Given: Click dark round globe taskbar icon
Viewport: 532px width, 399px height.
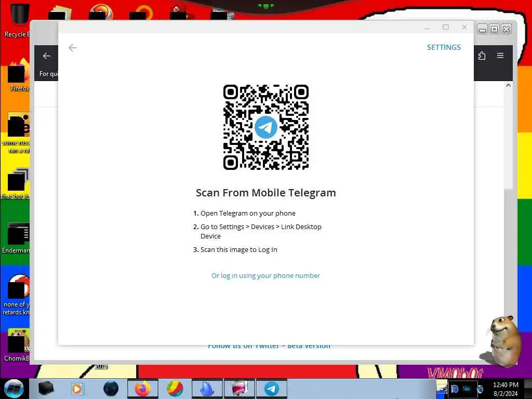Looking at the screenshot, I should pos(111,389).
